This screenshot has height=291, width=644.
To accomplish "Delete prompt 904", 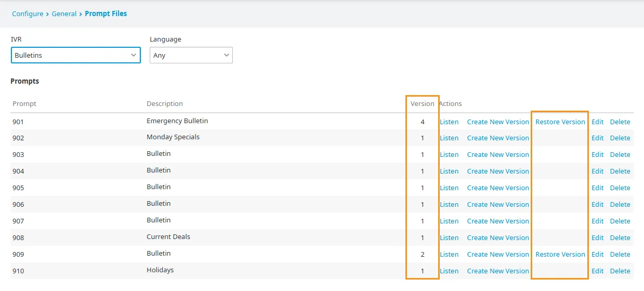I will [x=620, y=171].
